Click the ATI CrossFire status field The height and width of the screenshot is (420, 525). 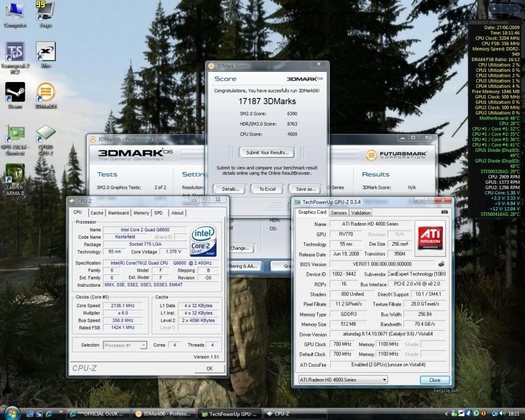point(388,365)
